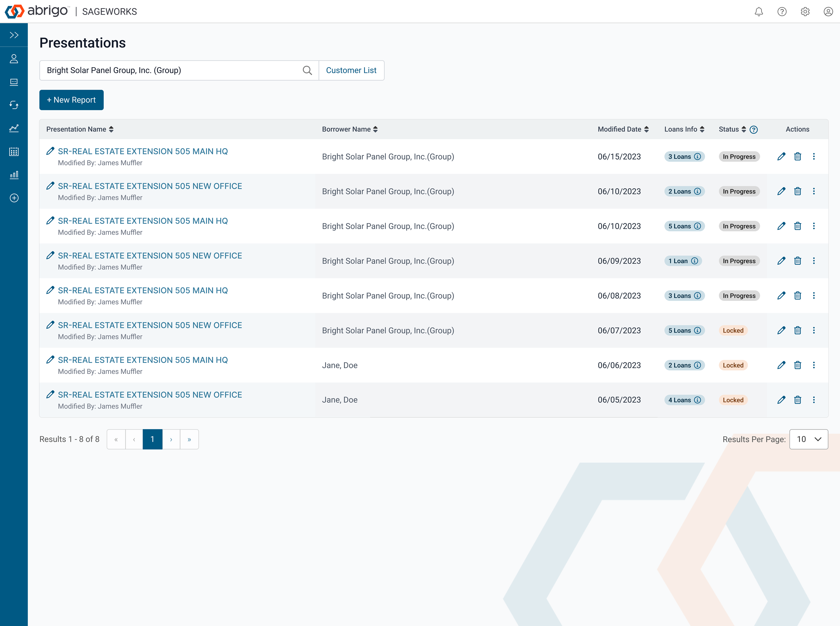Open the bar chart icon in sidebar
The width and height of the screenshot is (840, 626).
[x=14, y=175]
